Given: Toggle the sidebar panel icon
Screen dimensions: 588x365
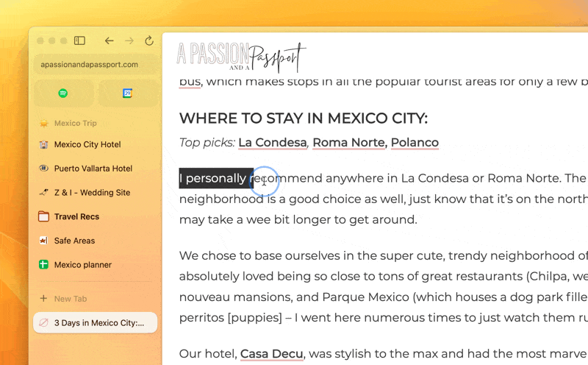Looking at the screenshot, I should (79, 40).
